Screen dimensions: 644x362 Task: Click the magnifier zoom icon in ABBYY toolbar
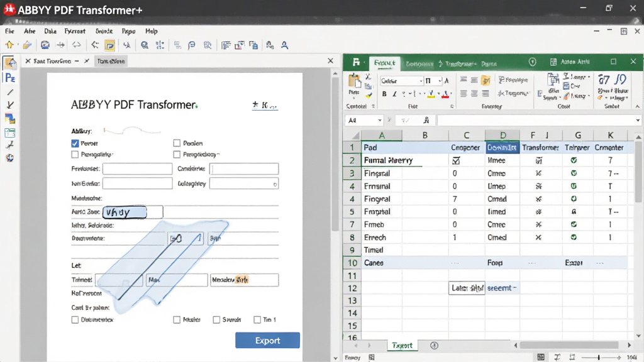(x=145, y=45)
